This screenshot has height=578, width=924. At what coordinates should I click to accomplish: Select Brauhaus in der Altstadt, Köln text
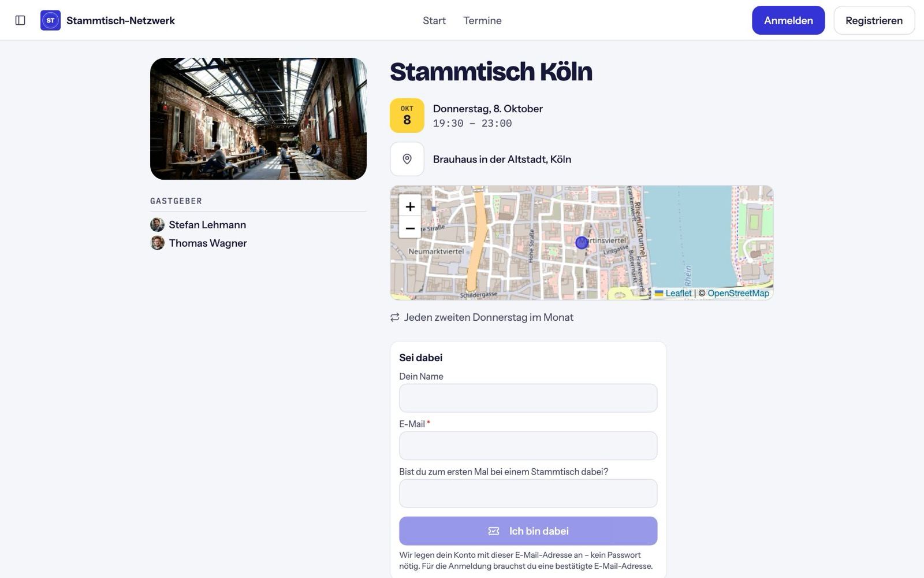point(502,159)
